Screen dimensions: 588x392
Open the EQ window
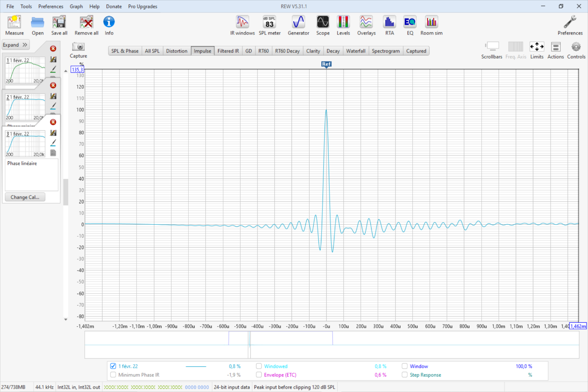(410, 25)
